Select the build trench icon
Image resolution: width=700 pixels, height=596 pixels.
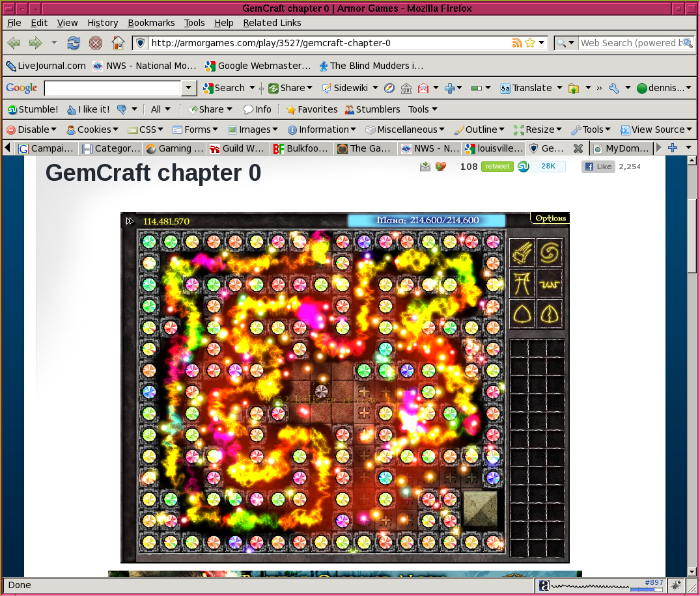[x=550, y=283]
